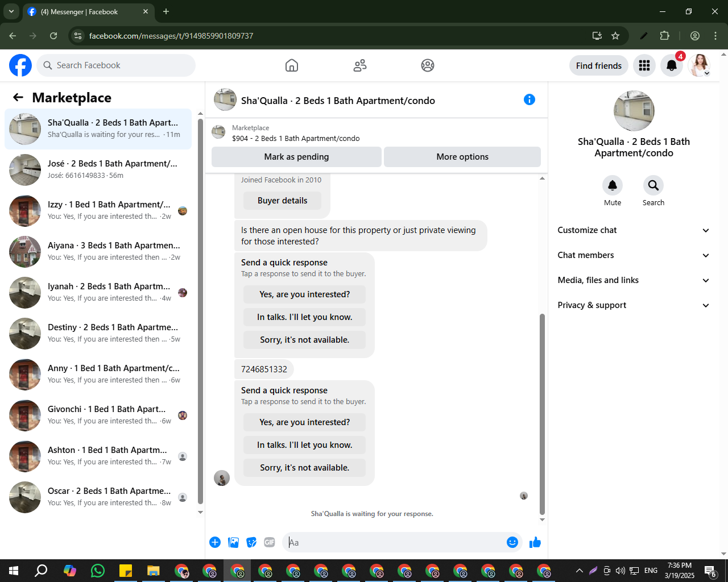Open conversation information icon
The width and height of the screenshot is (728, 582).
[x=530, y=100]
